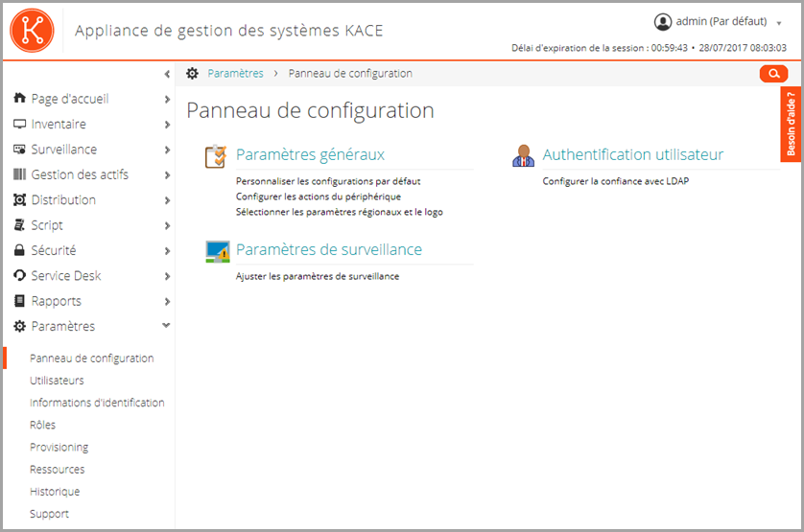Select Historique under Paramètres
The height and width of the screenshot is (532, 804).
point(55,492)
